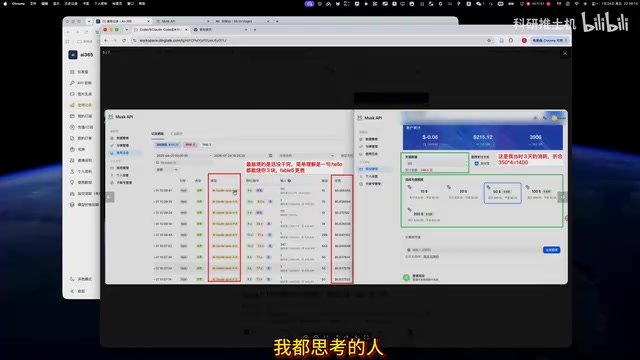This screenshot has height=360, width=640.
Task: Click Wi-Fi icon in macOS menu bar
Action: click(576, 3)
